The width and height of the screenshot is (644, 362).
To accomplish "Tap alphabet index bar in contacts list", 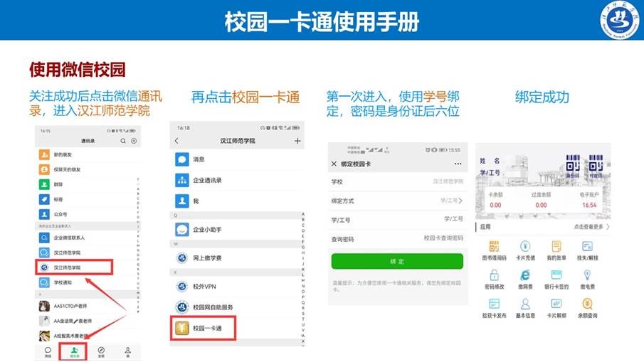I will 138,245.
